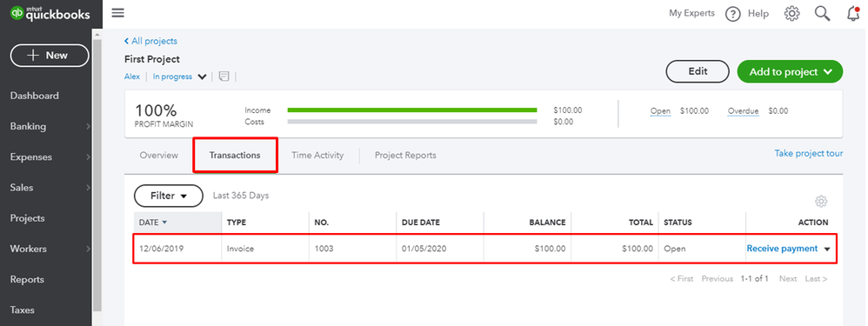Screen dimensions: 868x326
Task: Click Take project tour link
Action: [x=809, y=153]
